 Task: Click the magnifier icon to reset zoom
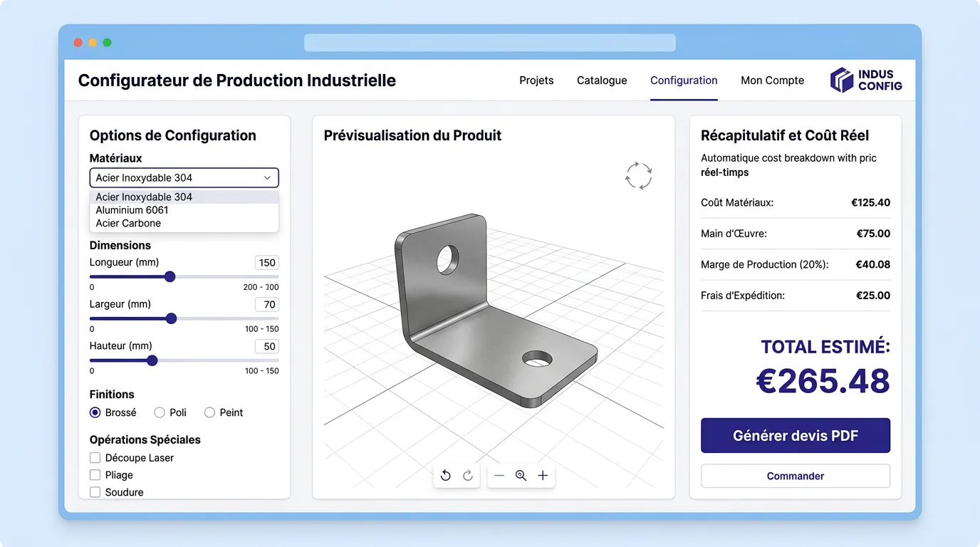click(x=521, y=475)
